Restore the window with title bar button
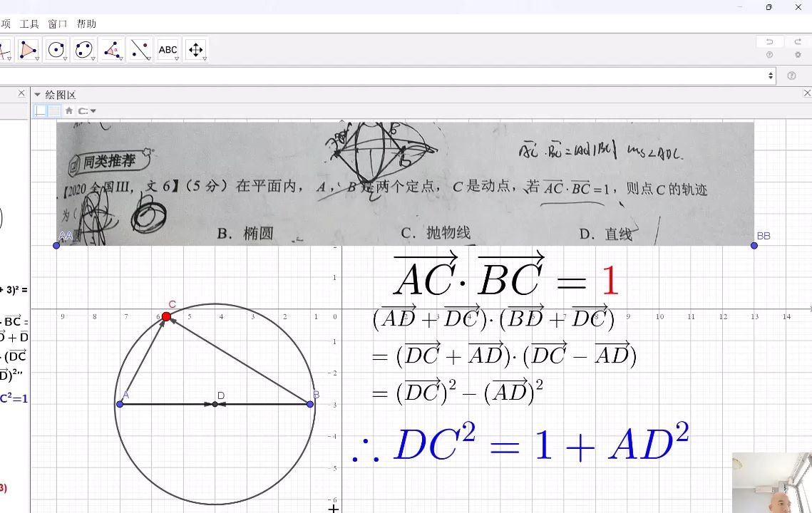 pos(769,6)
